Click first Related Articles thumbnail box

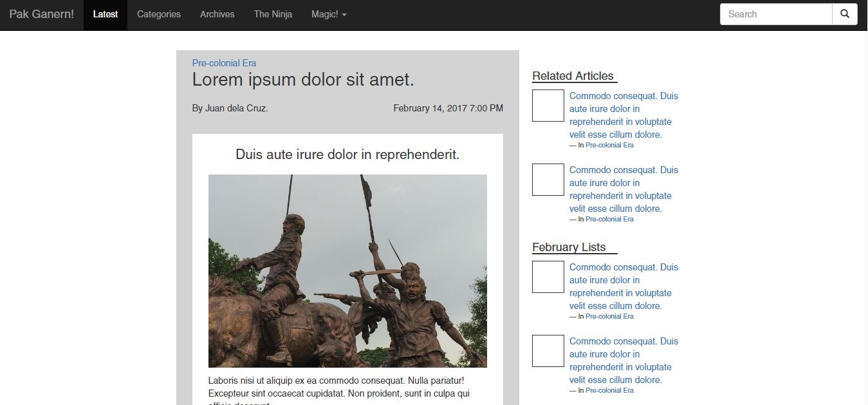click(548, 106)
